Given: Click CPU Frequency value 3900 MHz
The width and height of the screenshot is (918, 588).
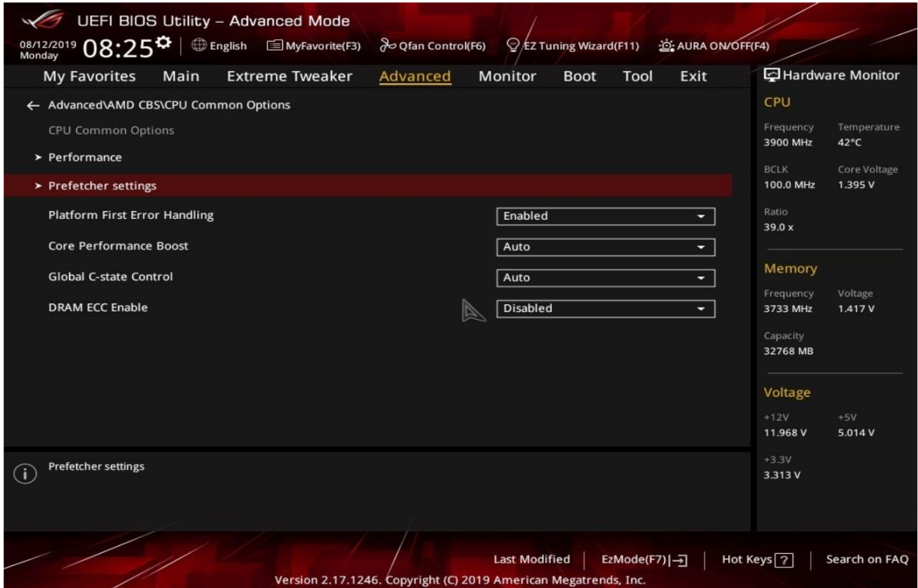Looking at the screenshot, I should point(789,142).
